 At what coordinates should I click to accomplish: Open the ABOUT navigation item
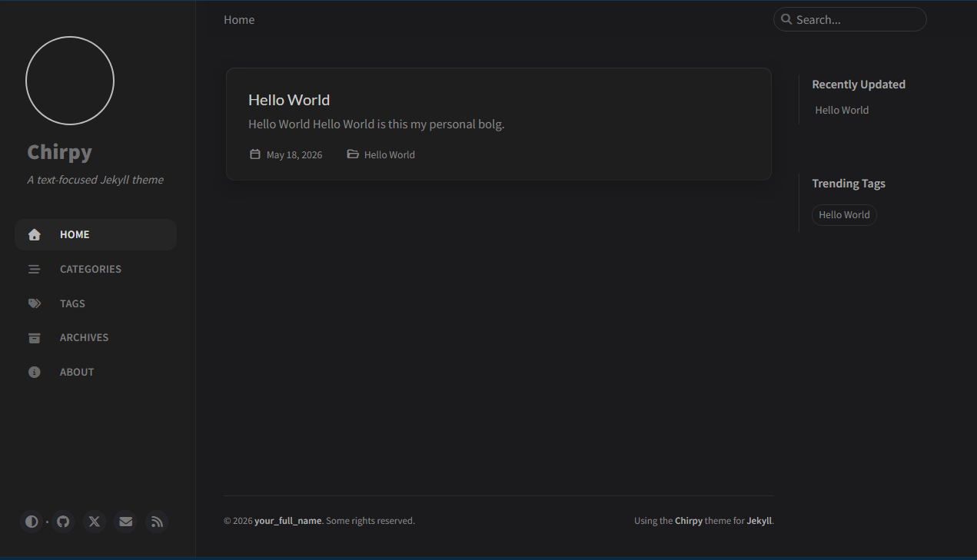96,373
